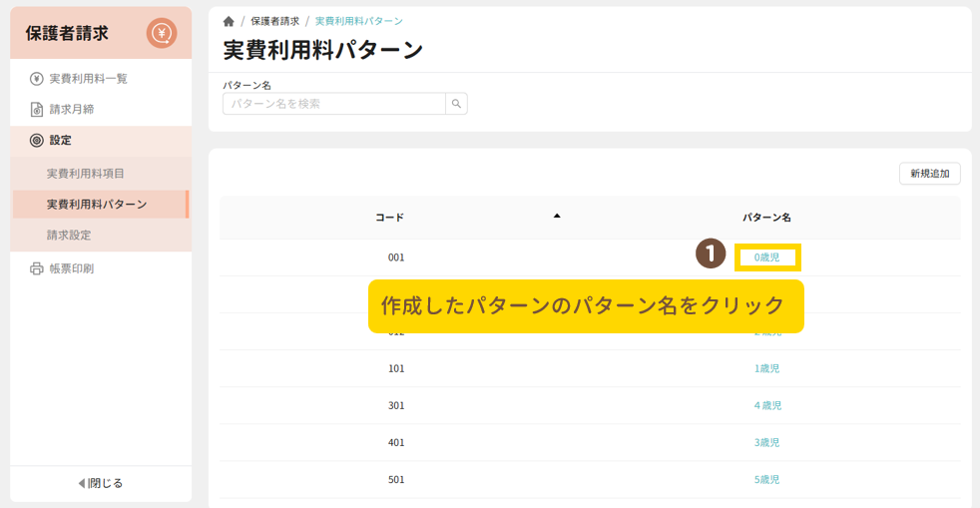Open 請求設定 submenu item
The height and width of the screenshot is (508, 980).
69,236
